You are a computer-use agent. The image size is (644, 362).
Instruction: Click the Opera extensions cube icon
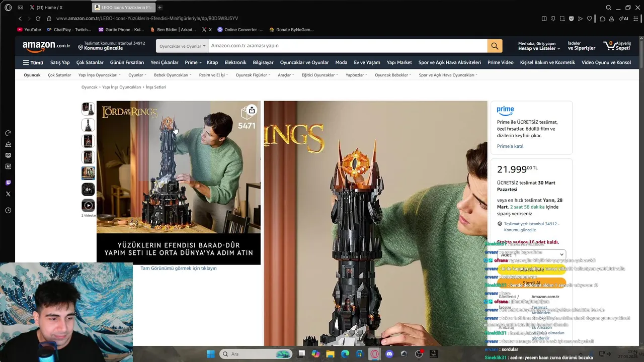tap(602, 19)
